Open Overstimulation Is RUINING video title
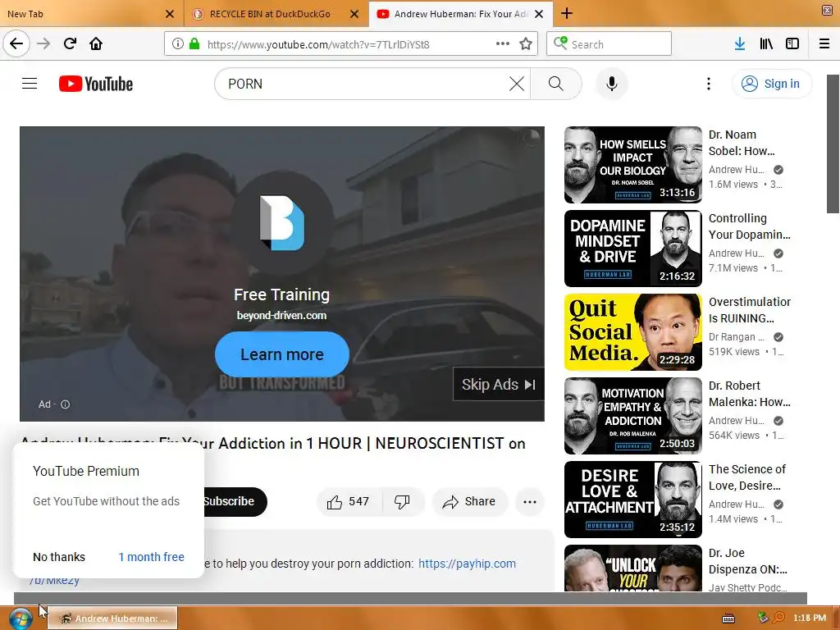Viewport: 840px width, 630px height. point(750,309)
